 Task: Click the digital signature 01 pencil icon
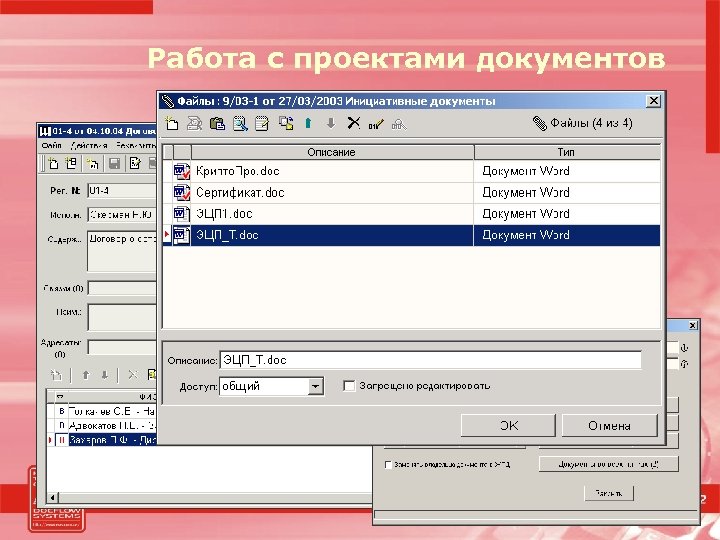376,124
